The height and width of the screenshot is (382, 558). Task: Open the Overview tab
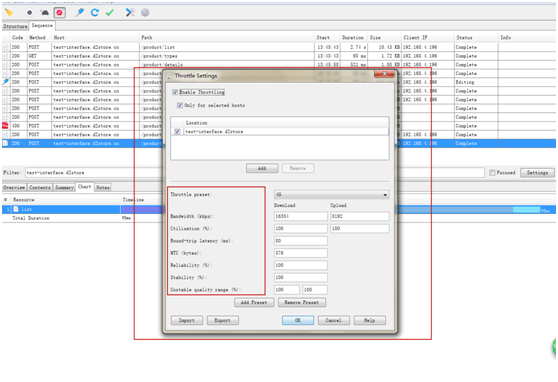coord(14,187)
